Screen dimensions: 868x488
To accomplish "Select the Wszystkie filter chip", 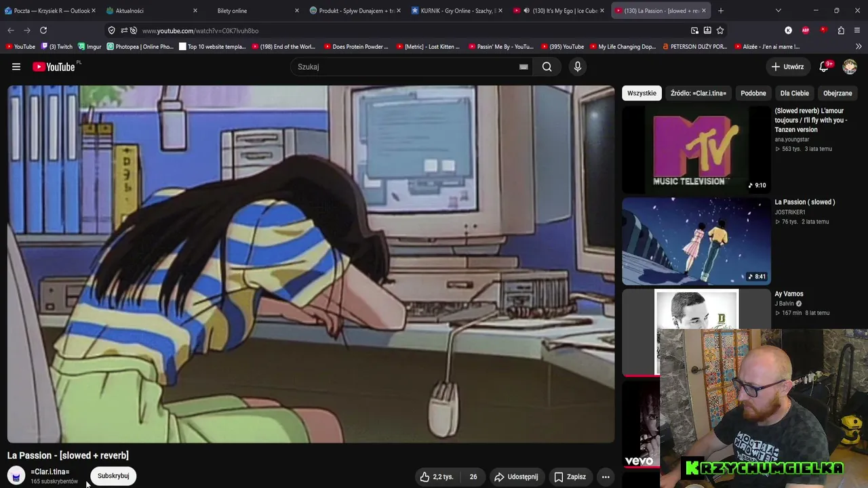I will point(642,94).
